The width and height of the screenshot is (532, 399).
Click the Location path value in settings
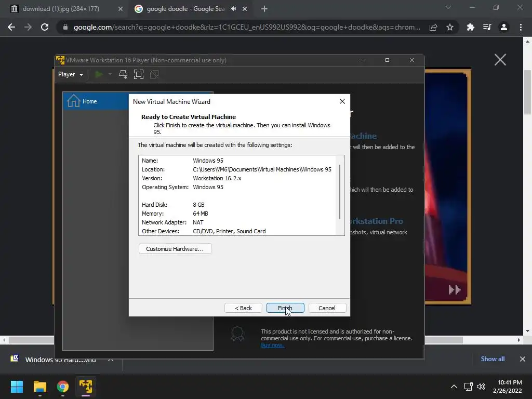(262, 169)
